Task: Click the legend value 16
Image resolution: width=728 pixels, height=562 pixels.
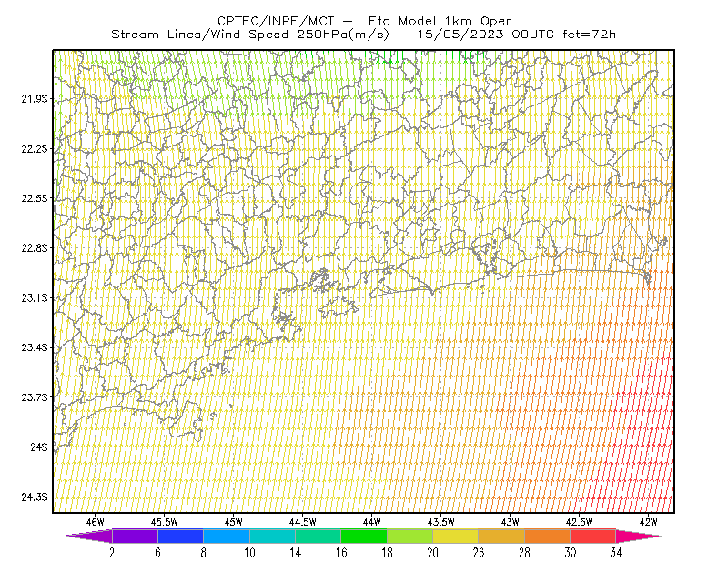Action: (341, 553)
